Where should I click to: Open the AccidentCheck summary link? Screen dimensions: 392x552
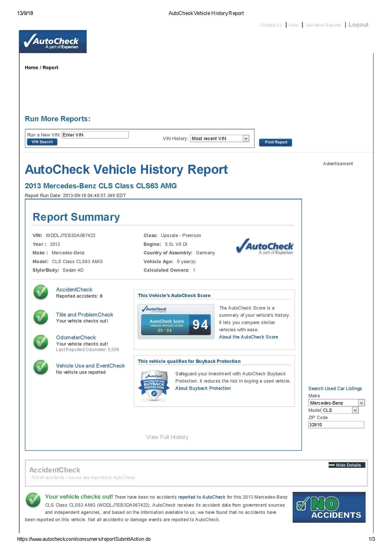74,290
